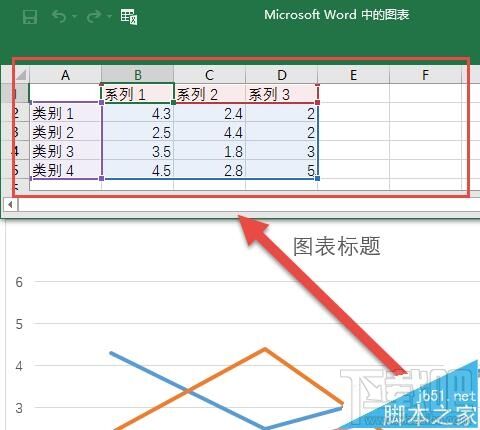Image resolution: width=480 pixels, height=430 pixels.
Task: Click axis label 6 on chart
Action: pos(19,282)
